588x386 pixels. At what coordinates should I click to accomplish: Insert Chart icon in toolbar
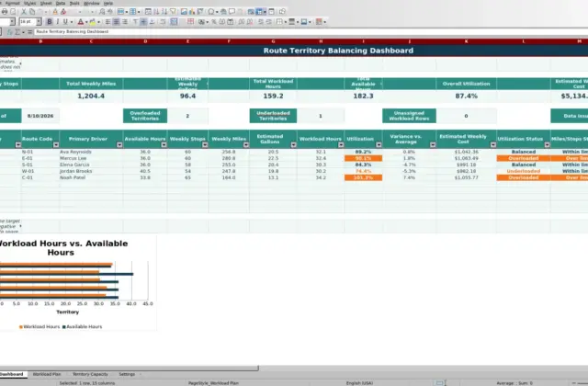192,12
